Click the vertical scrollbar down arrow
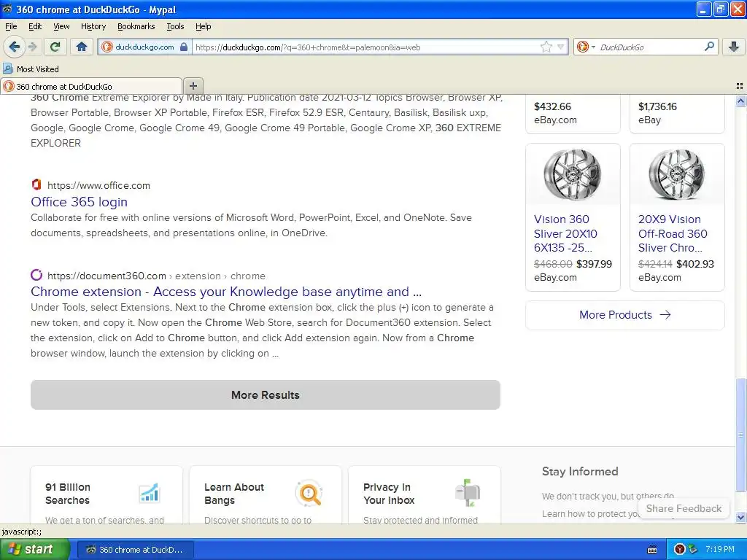 pos(740,517)
